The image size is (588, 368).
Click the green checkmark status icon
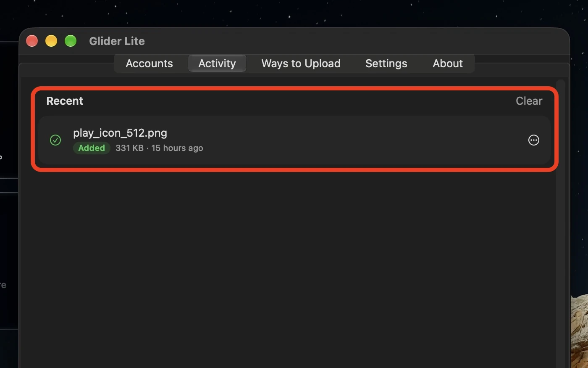(x=55, y=140)
